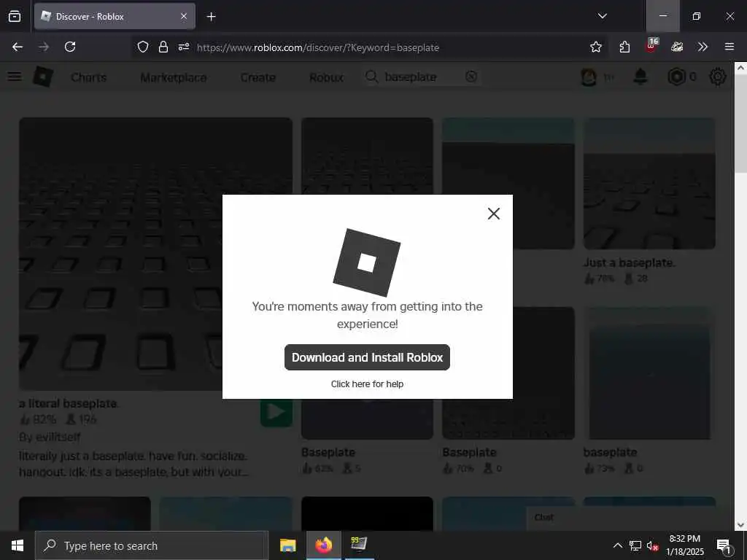Screen dimensions: 747x560
Task: Open the Marketplace page
Action: pos(174,77)
